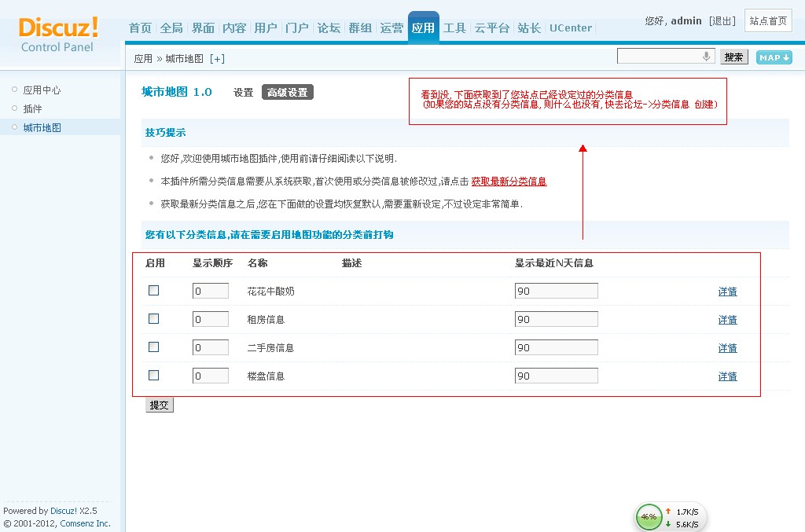Tick the 租房信息 enable checkbox
This screenshot has width=805, height=532.
(154, 319)
